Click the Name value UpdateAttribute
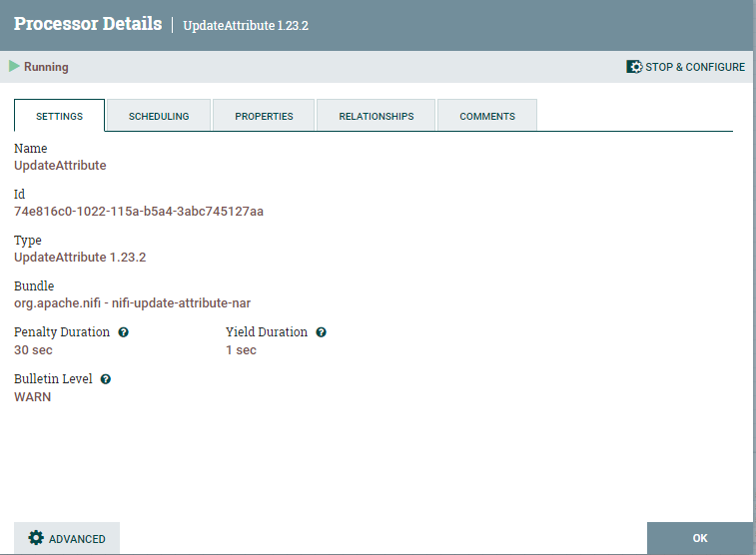756x555 pixels. pyautogui.click(x=60, y=166)
